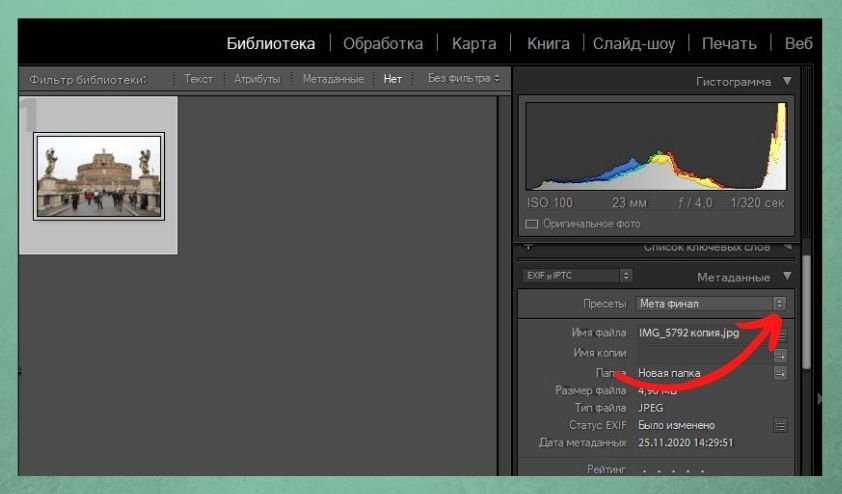Filter library by Атрибуты

257,78
